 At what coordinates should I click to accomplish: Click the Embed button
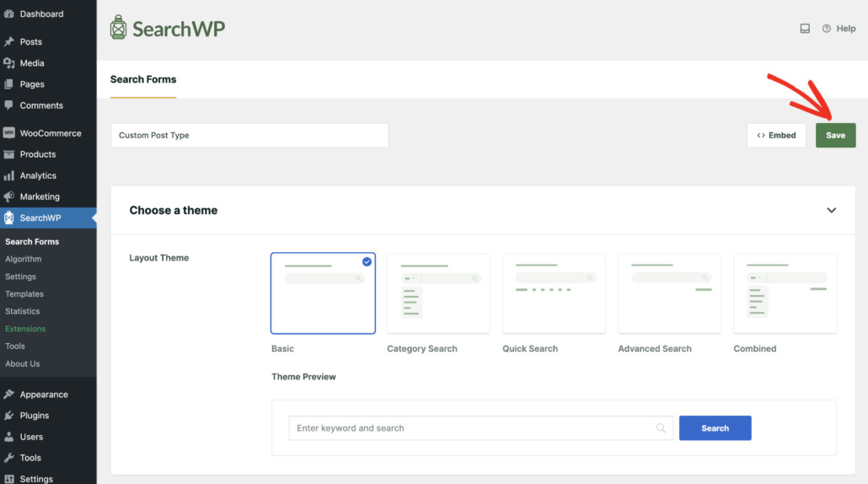[776, 135]
